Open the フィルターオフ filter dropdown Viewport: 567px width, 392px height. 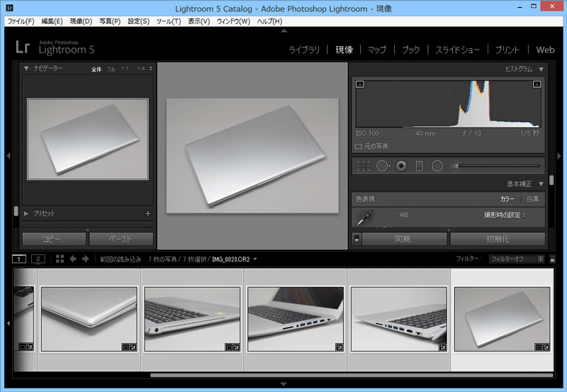pos(517,259)
